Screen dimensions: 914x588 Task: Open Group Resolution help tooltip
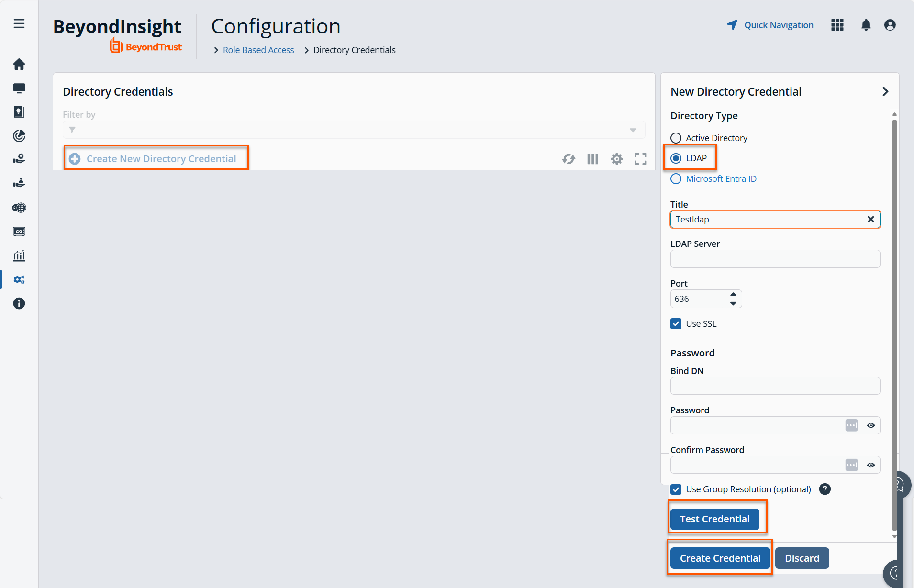(825, 489)
